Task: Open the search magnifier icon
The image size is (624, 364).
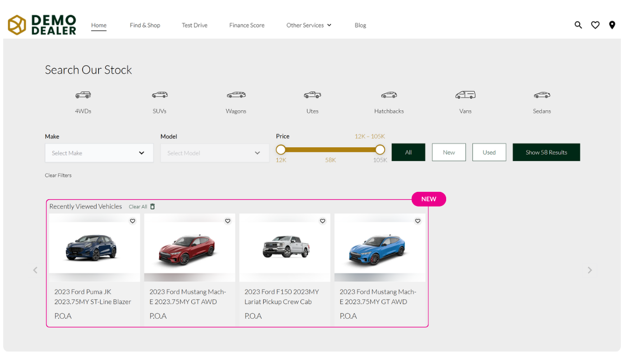Action: [x=578, y=25]
